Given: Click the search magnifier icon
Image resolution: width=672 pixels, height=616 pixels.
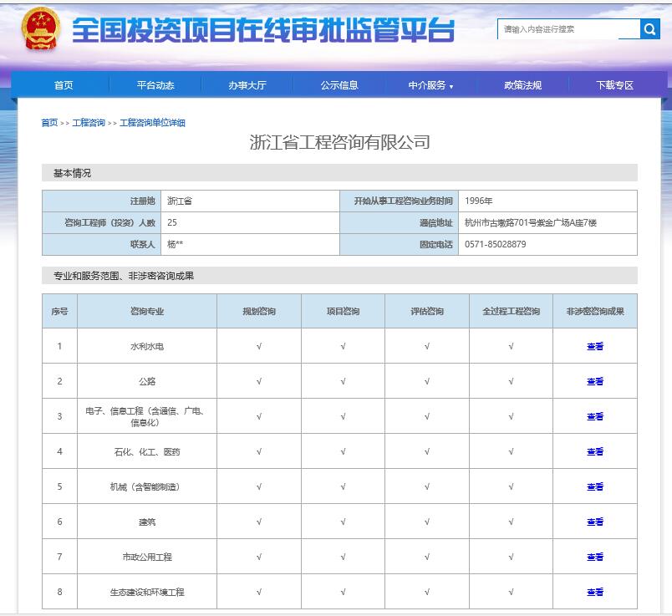Looking at the screenshot, I should pos(650,29).
